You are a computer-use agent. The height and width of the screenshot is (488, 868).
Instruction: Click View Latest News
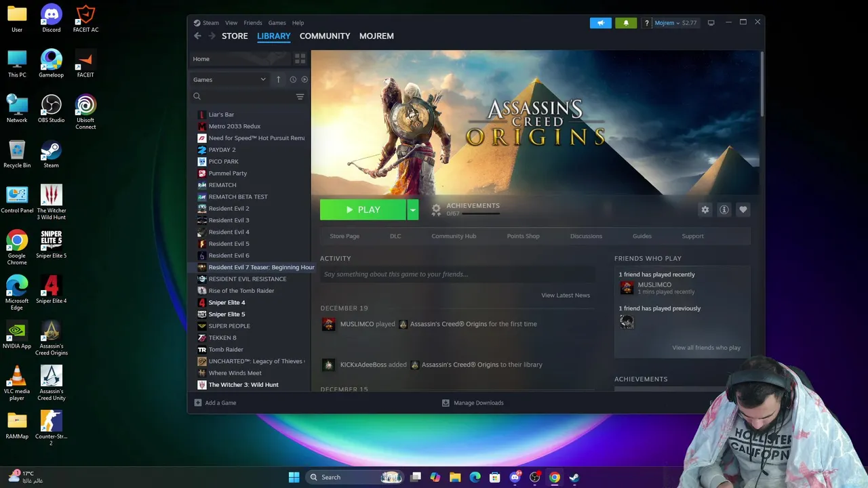tap(566, 296)
